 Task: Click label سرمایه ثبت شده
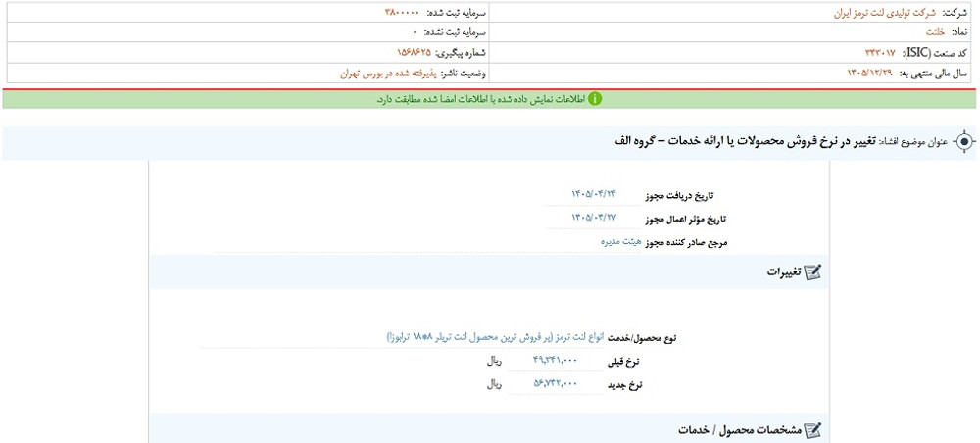coord(455,13)
